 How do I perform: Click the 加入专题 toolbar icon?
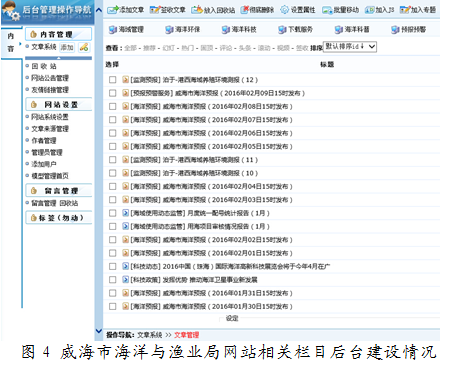405,10
